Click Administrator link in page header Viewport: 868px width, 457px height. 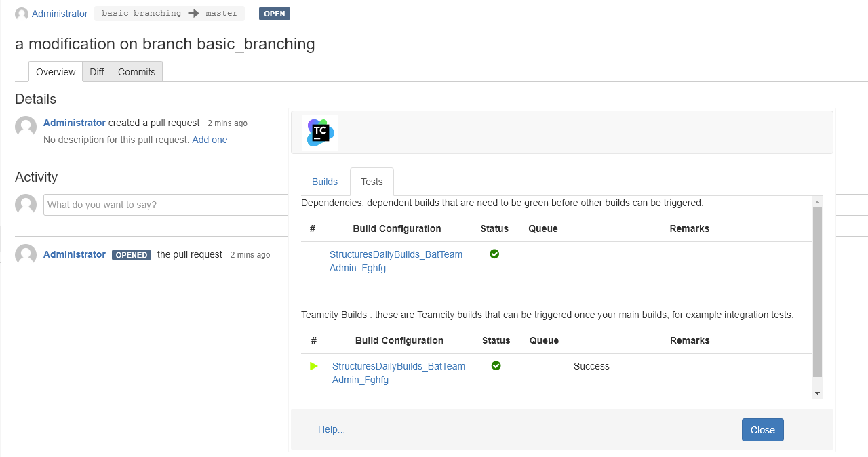(60, 14)
